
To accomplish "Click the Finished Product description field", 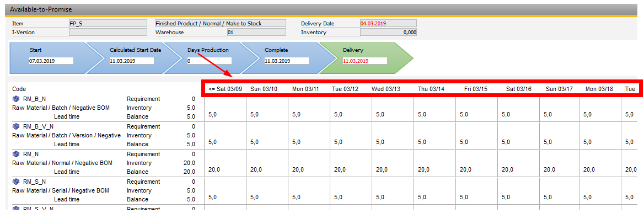I will (220, 23).
